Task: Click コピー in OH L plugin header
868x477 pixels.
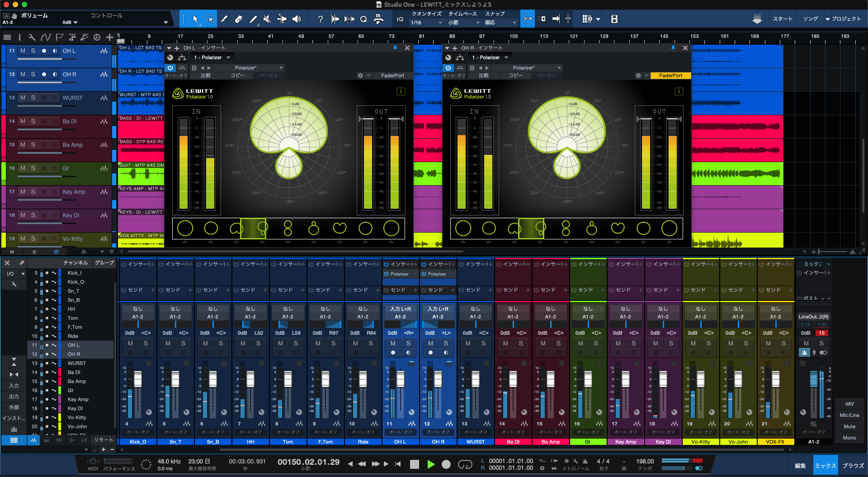Action: point(237,75)
